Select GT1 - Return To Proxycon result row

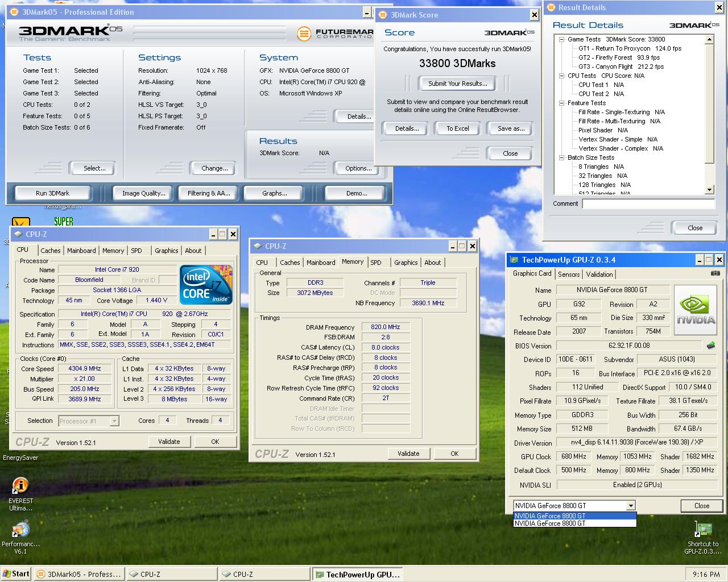pyautogui.click(x=630, y=48)
